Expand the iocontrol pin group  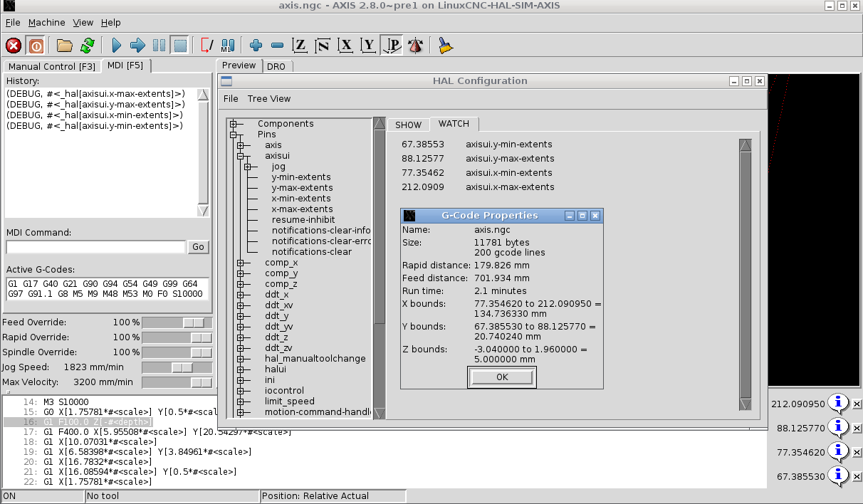pyautogui.click(x=240, y=391)
